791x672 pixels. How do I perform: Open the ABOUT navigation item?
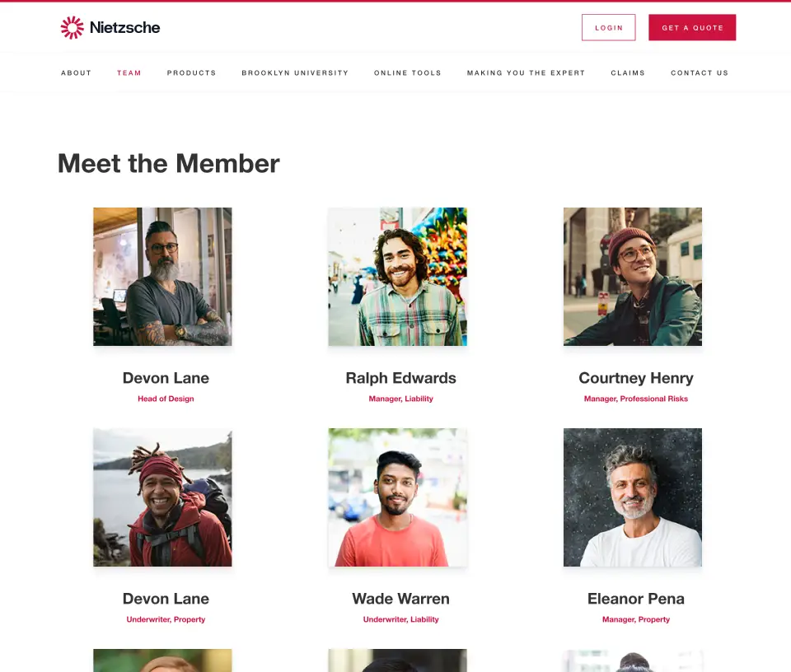click(x=76, y=72)
